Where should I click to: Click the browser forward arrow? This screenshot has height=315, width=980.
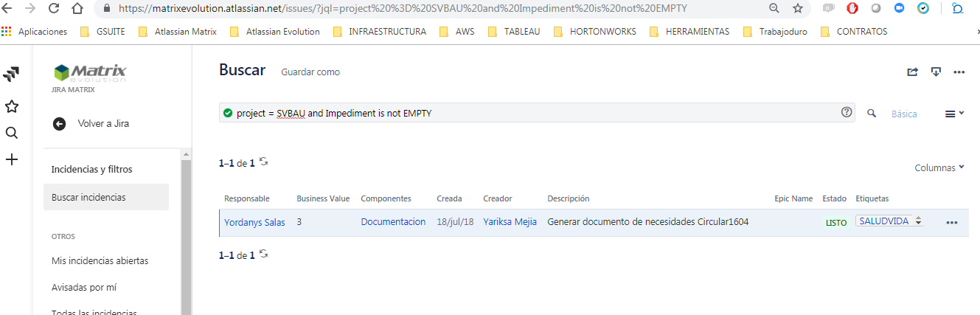pos(30,9)
